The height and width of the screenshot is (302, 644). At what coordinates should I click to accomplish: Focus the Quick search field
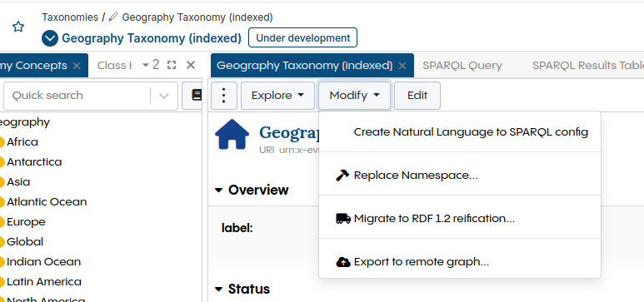pos(78,96)
